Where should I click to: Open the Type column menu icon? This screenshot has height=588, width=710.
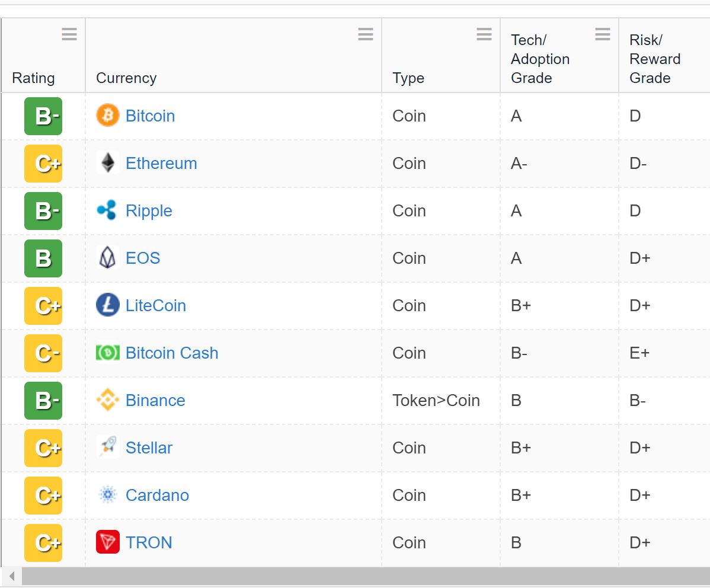tap(484, 34)
